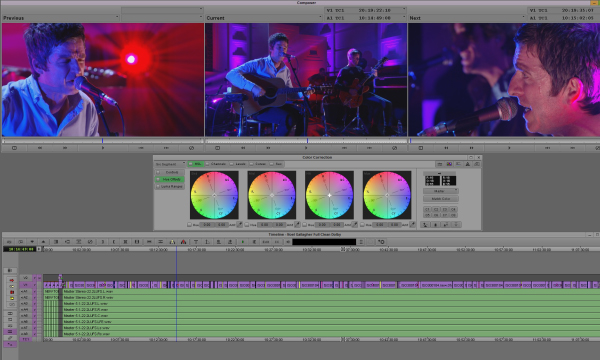Play the Previous monitor clip

[103, 148]
